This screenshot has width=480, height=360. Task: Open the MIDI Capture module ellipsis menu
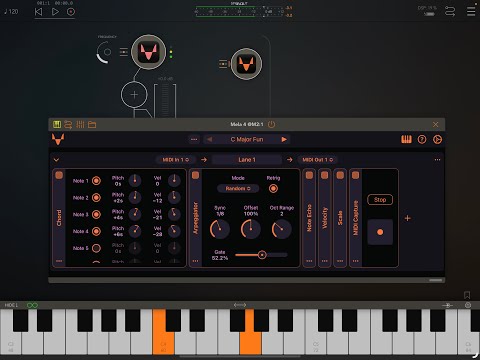pyautogui.click(x=356, y=261)
